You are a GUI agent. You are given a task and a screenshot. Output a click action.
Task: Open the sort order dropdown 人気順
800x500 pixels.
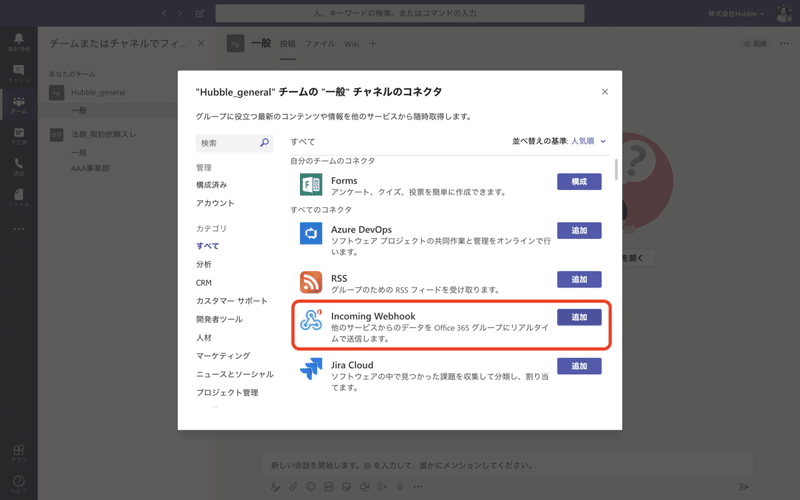588,141
